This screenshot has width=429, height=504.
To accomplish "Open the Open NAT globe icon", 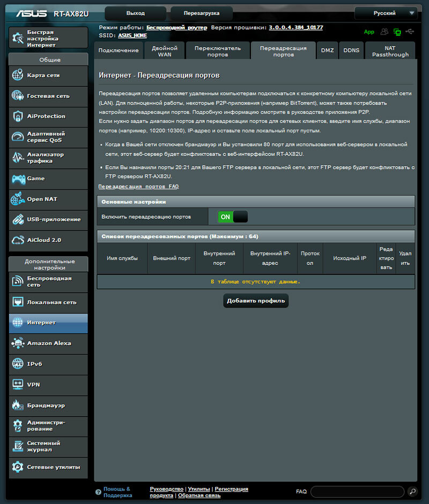I will [18, 198].
